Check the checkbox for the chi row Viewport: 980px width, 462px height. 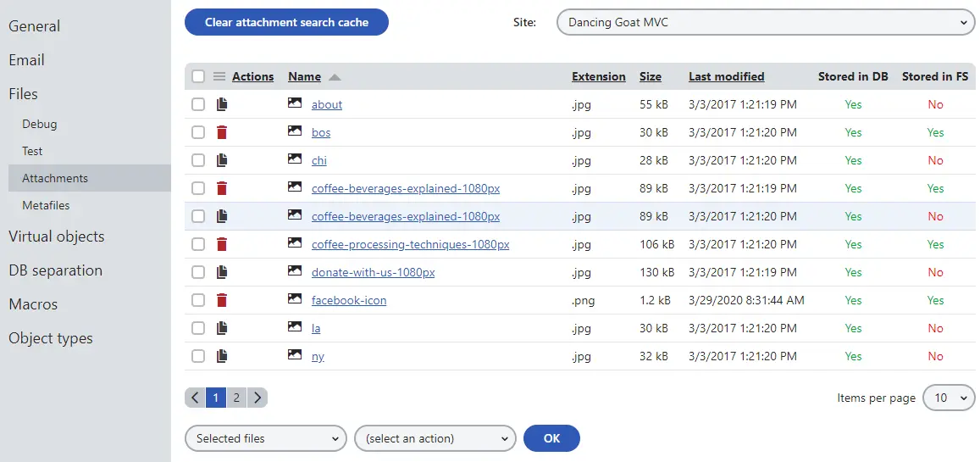198,160
